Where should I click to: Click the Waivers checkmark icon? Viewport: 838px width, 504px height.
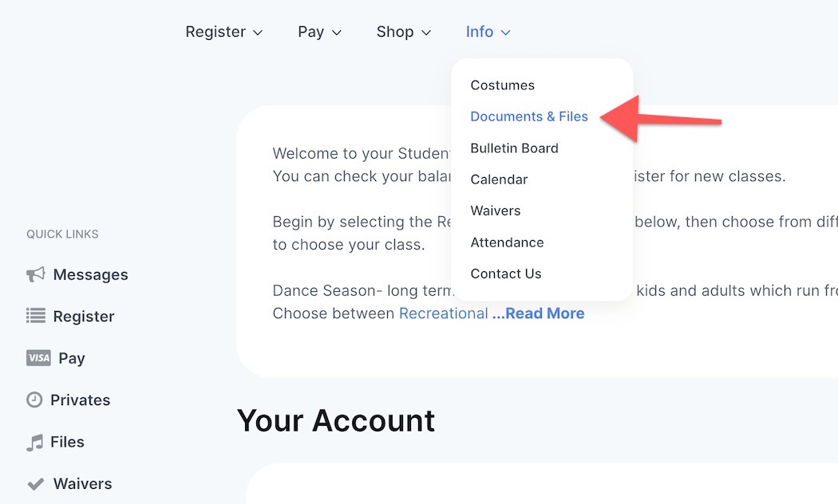pyautogui.click(x=35, y=484)
